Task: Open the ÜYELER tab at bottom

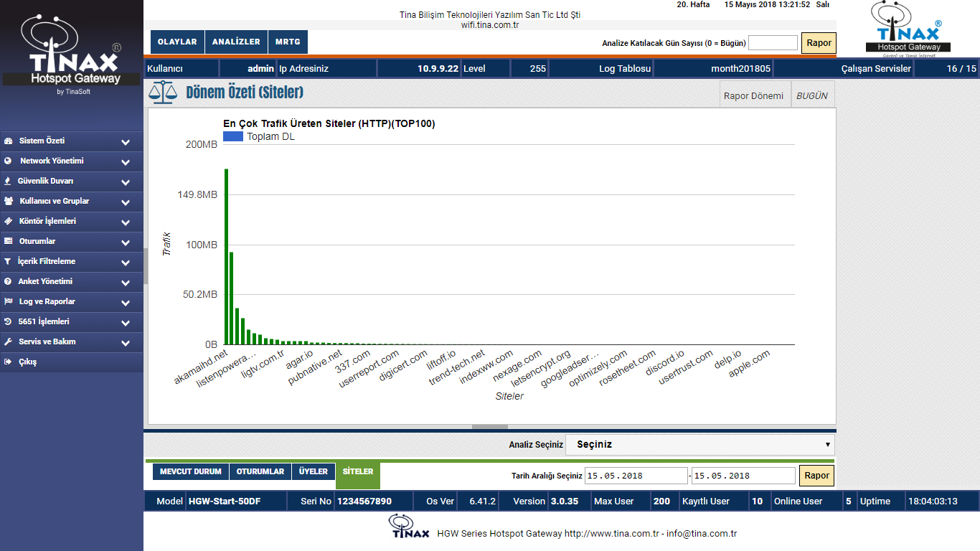Action: click(314, 472)
